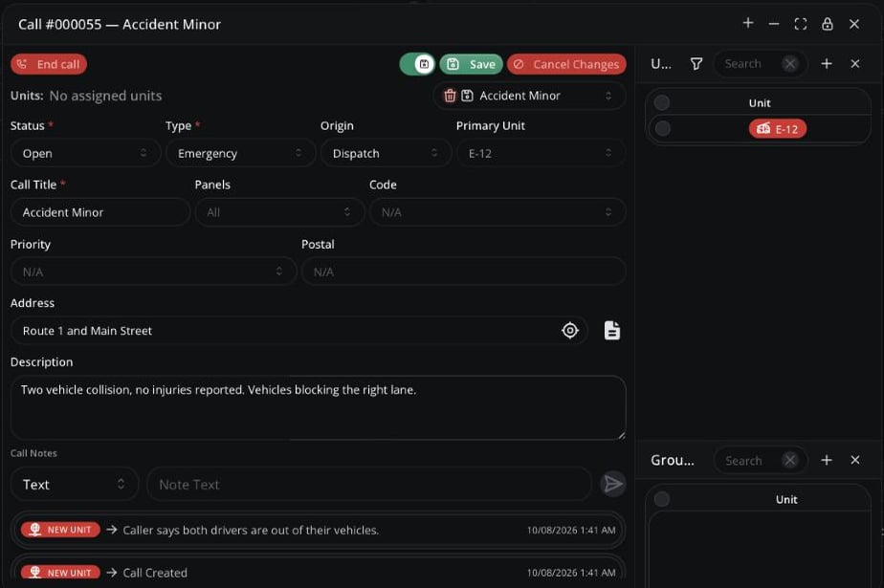Viewport: 884px width, 588px height.
Task: Click the Note Text input field
Action: pos(368,485)
